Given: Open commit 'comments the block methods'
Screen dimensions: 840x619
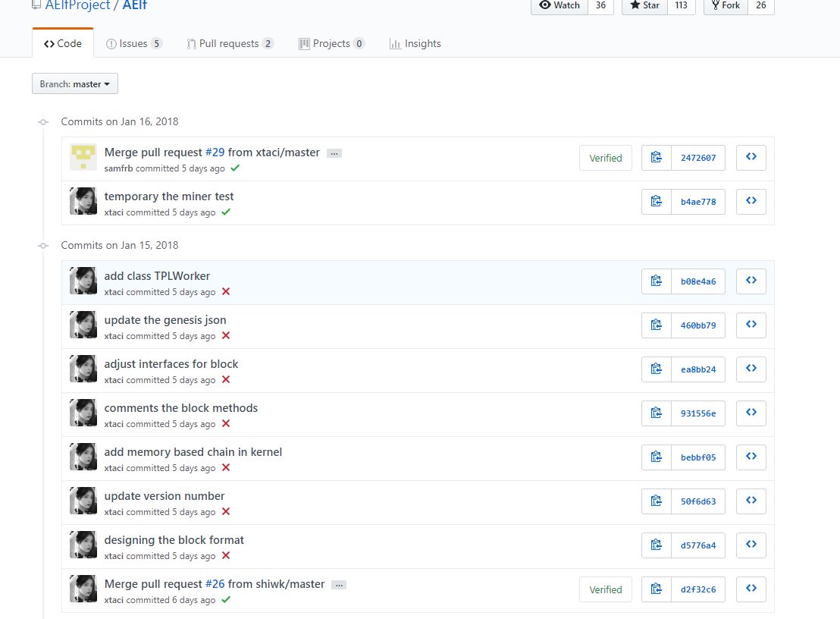Looking at the screenshot, I should click(x=180, y=408).
